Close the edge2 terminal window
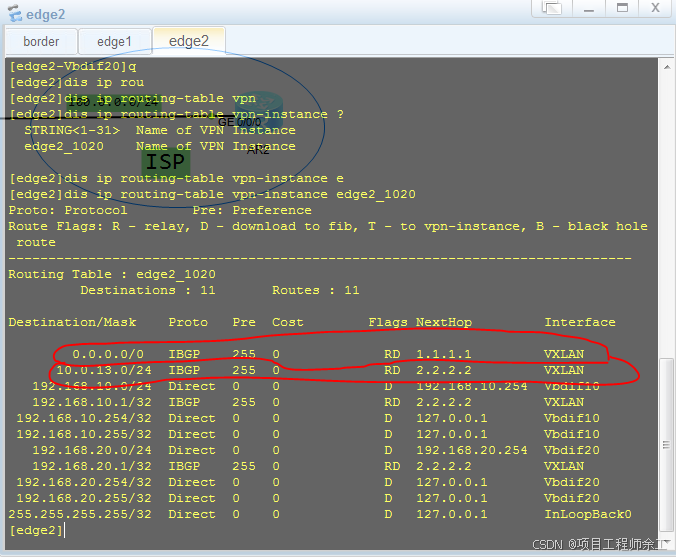The width and height of the screenshot is (676, 559). (x=655, y=9)
